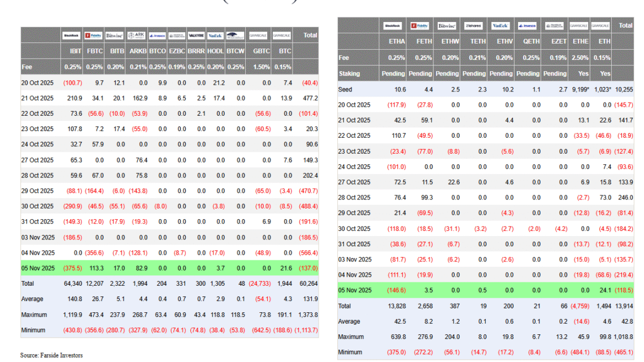
Task: Click the Franklin Templeton logo above EZET
Action: click(554, 26)
